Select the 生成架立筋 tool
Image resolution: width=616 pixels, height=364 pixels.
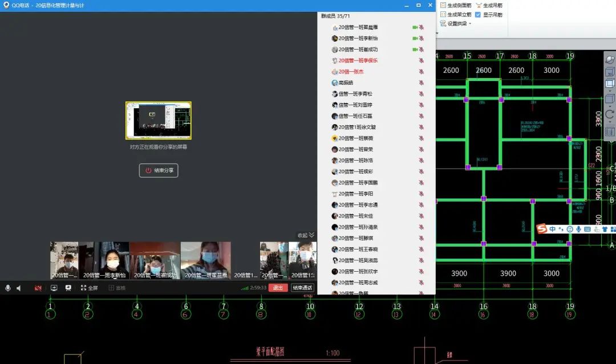click(x=456, y=15)
